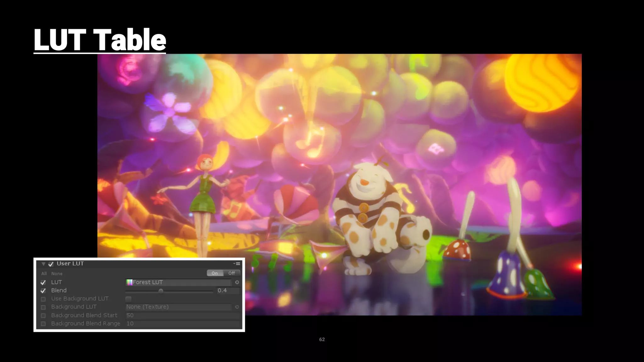Click the Blend slider handle
This screenshot has height=362, width=644.
point(161,291)
